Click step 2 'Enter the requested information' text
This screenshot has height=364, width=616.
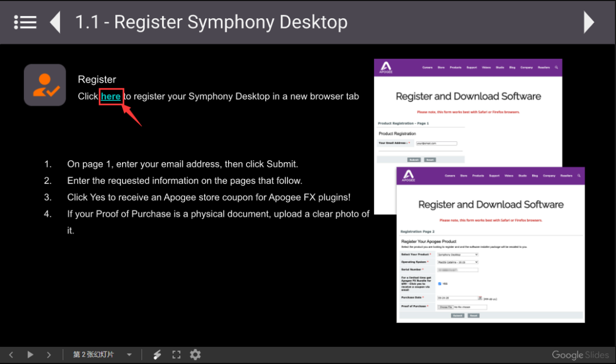pos(185,181)
